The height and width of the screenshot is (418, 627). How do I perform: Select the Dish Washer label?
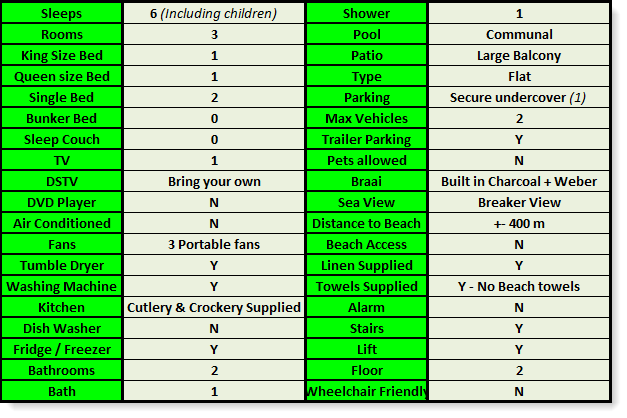tap(61, 328)
